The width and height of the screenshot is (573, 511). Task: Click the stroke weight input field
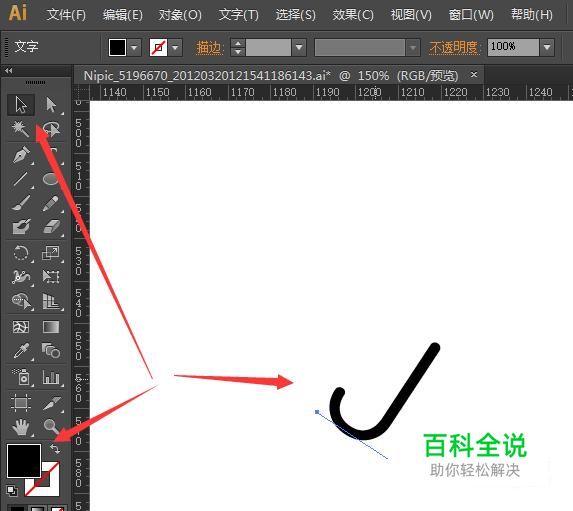(x=268, y=48)
